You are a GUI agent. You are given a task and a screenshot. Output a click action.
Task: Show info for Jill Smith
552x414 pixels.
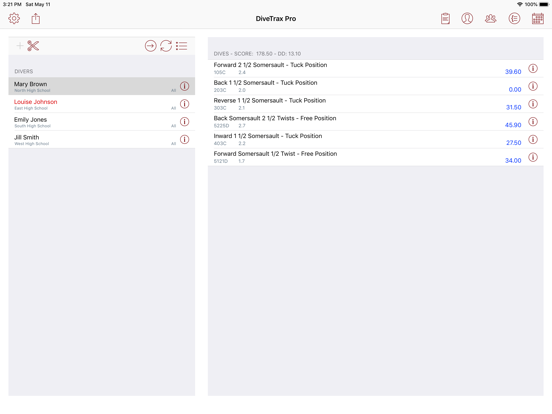pos(184,139)
